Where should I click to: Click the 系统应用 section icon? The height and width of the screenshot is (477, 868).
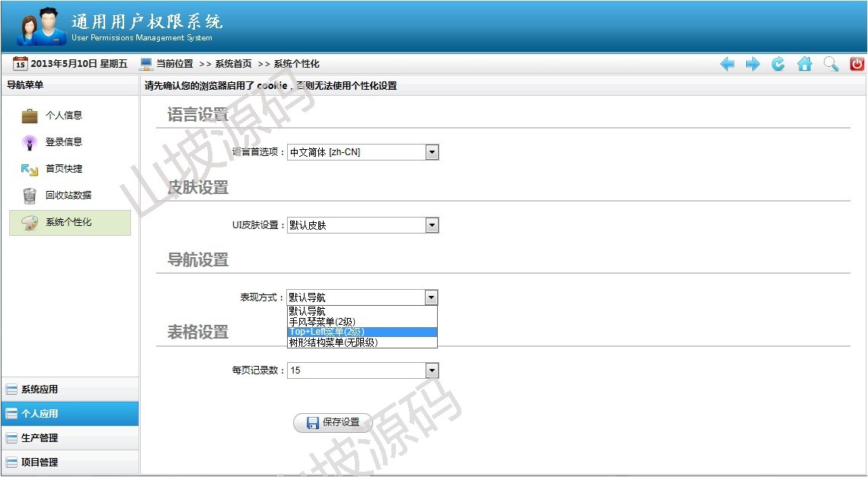click(11, 390)
